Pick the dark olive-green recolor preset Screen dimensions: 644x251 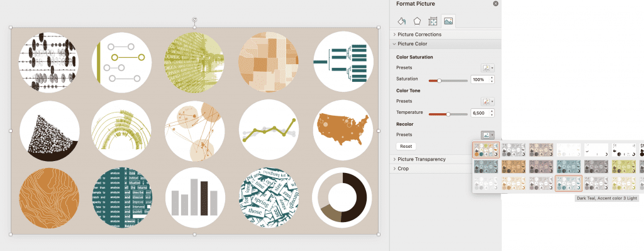pos(623,167)
